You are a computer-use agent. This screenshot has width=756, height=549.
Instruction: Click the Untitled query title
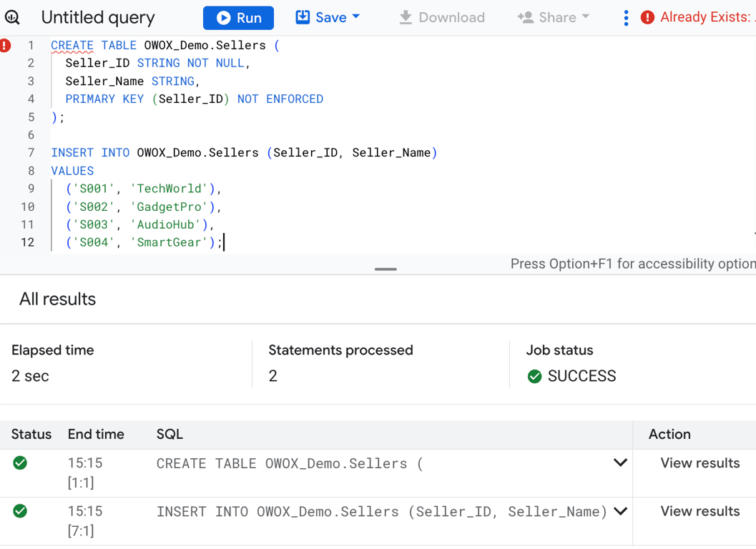98,18
